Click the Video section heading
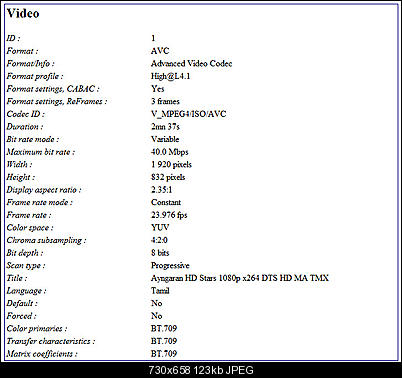Image resolution: width=402 pixels, height=378 pixels. pos(23,13)
